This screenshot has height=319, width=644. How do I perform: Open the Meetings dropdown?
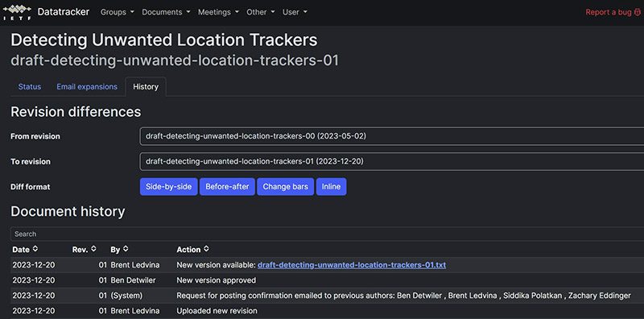coord(218,12)
